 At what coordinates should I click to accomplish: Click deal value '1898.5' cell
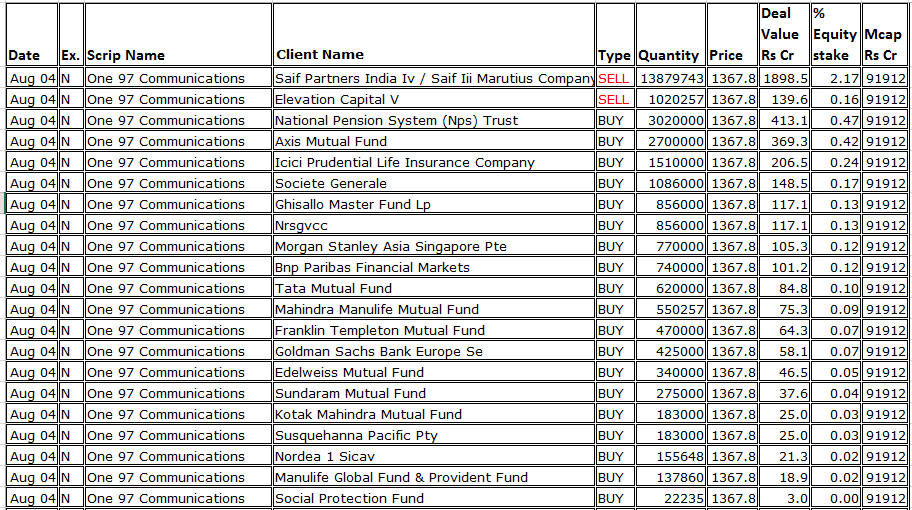point(784,79)
